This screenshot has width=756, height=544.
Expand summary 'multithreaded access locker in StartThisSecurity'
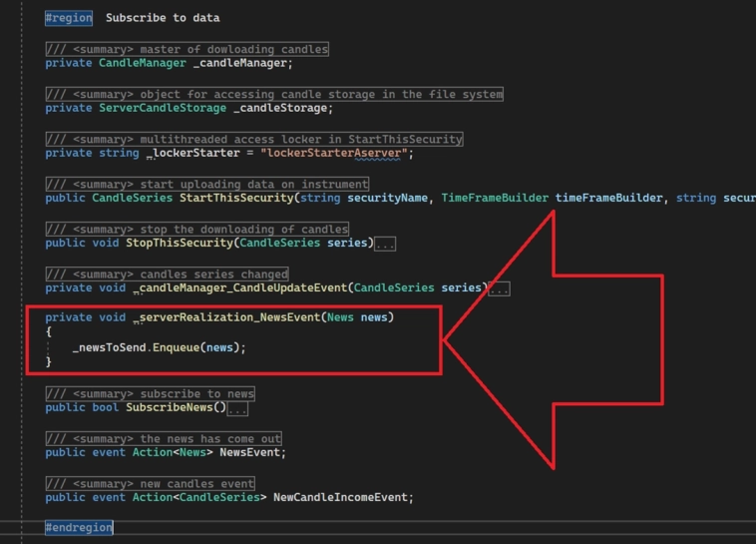[x=254, y=139]
